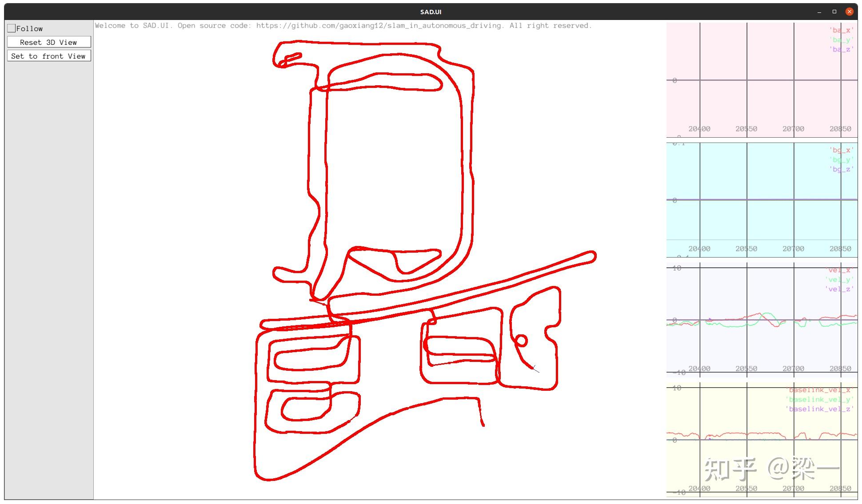Click the small loop on the trajectory
The width and height of the screenshot is (862, 504).
(x=522, y=341)
